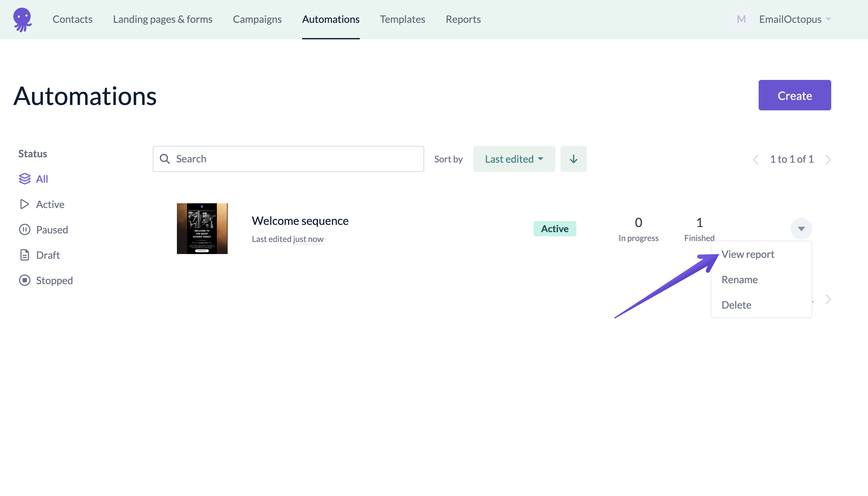Go to previous page of results
868x496 pixels.
[x=755, y=160]
